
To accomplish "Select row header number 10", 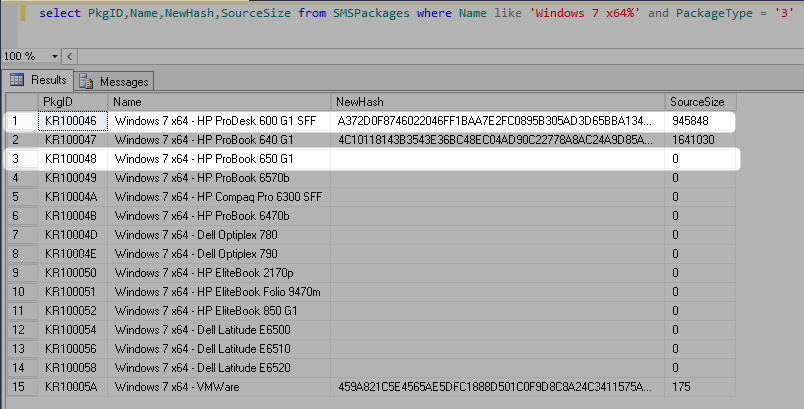I will [x=22, y=292].
